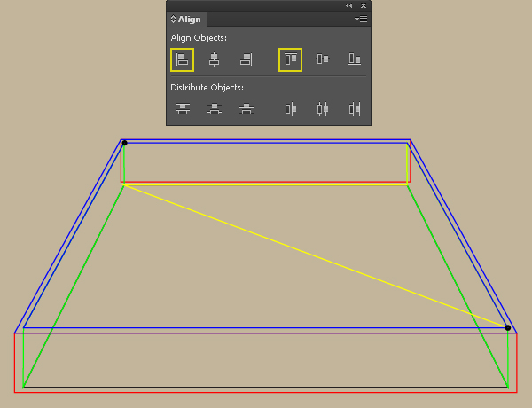
Task: Click the Horizontal Align Left icon
Action: coord(182,59)
